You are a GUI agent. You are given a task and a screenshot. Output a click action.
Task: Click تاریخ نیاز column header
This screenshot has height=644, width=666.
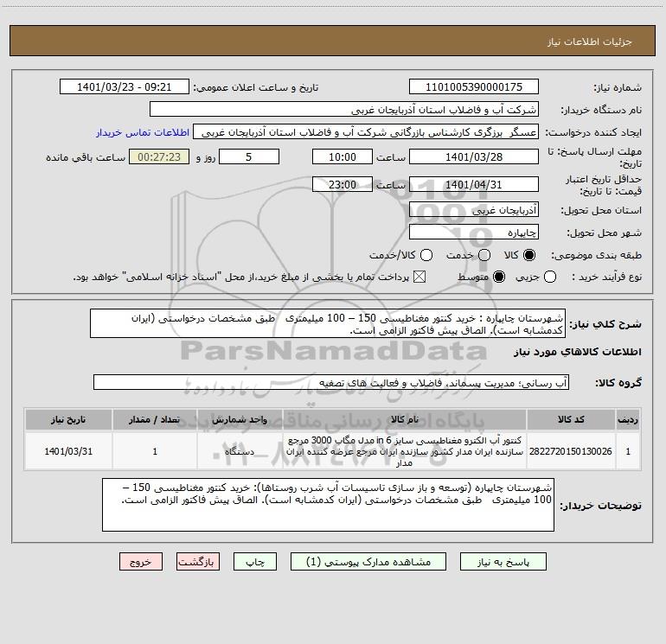click(x=68, y=419)
